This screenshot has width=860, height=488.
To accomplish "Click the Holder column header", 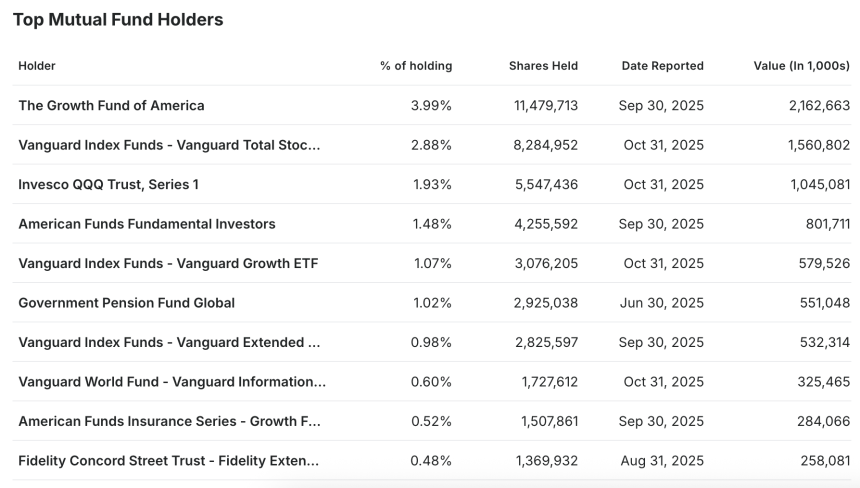I will point(37,66).
